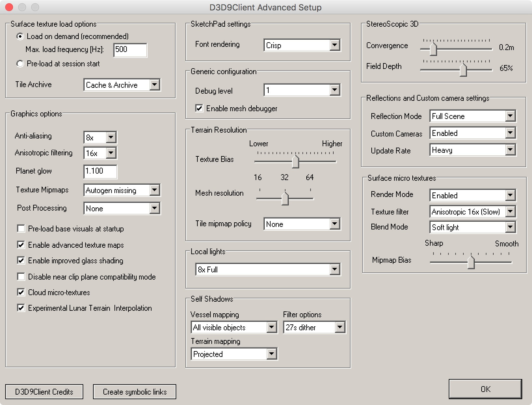Expand the Post Processing dropdown
Viewport: 532px width, 405px height.
[122, 208]
